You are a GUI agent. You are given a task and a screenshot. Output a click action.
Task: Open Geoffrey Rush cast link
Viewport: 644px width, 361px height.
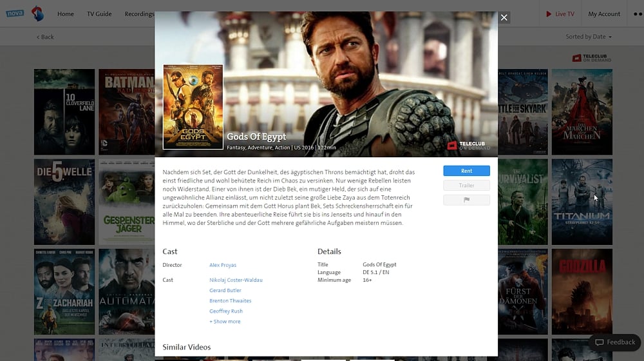(x=226, y=311)
